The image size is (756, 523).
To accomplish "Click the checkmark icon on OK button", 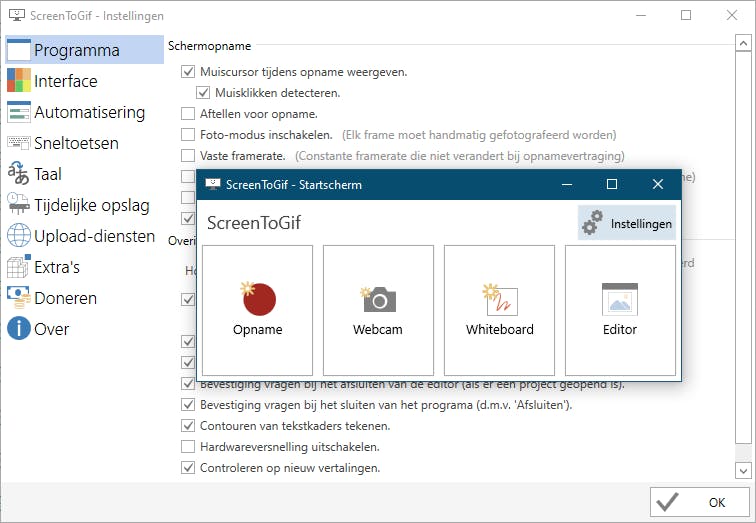I will click(x=668, y=502).
